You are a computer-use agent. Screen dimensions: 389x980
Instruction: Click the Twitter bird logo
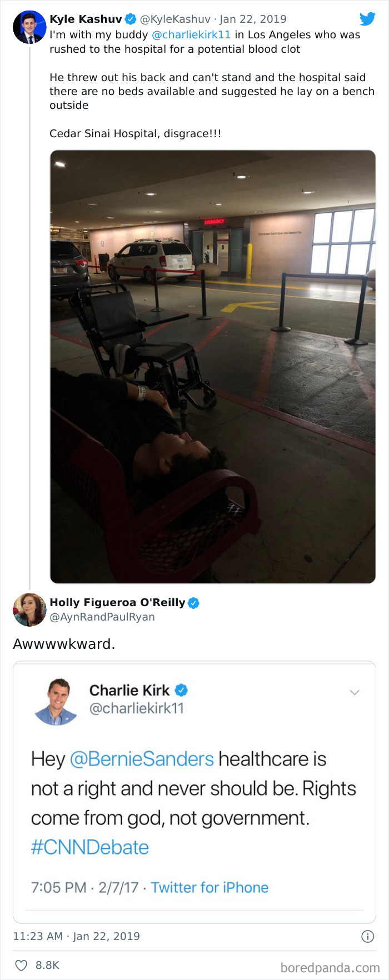pos(367,19)
